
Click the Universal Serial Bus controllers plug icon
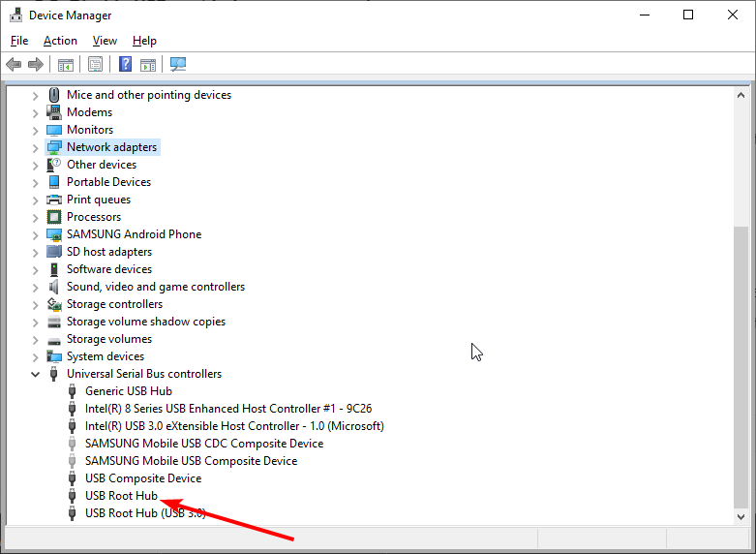pyautogui.click(x=54, y=374)
